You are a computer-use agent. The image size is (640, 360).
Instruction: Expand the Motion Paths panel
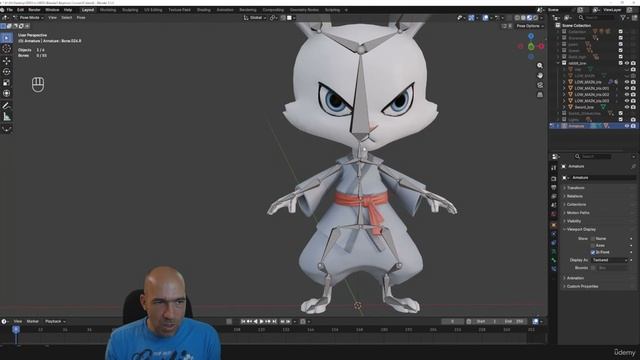578,213
